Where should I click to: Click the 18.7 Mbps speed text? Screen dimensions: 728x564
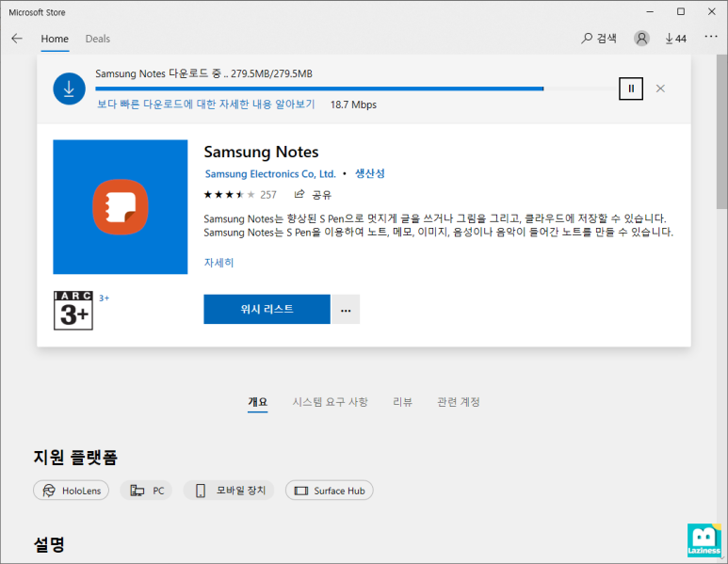353,105
